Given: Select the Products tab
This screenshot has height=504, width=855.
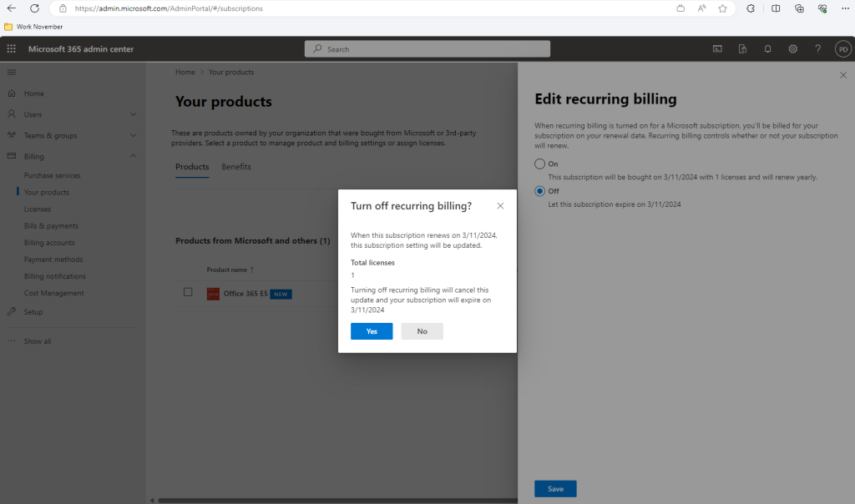Looking at the screenshot, I should click(192, 167).
